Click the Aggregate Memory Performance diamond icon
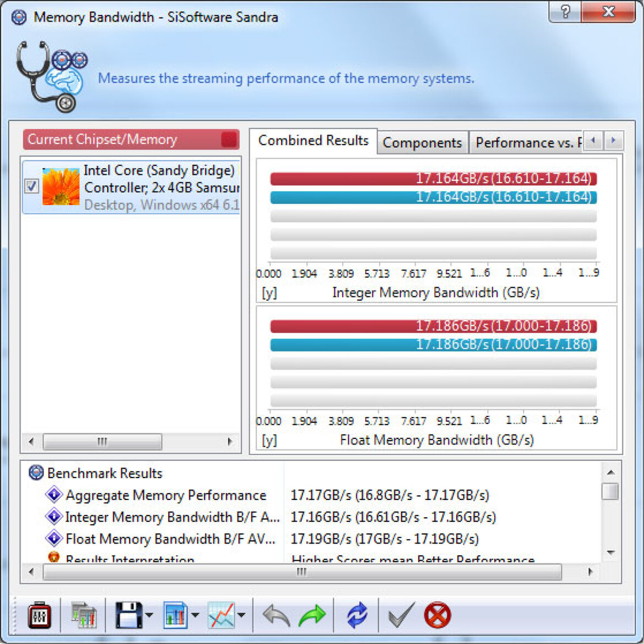The width and height of the screenshot is (644, 644). pos(54,494)
